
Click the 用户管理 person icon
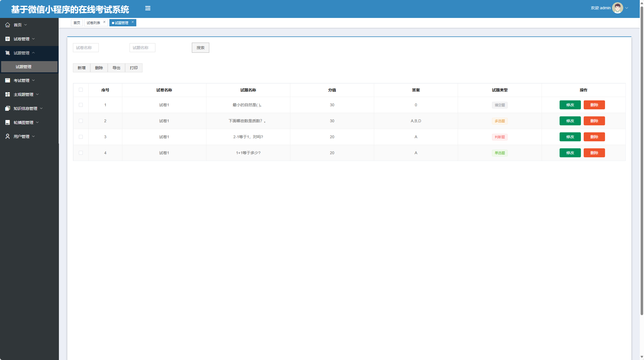coord(8,137)
